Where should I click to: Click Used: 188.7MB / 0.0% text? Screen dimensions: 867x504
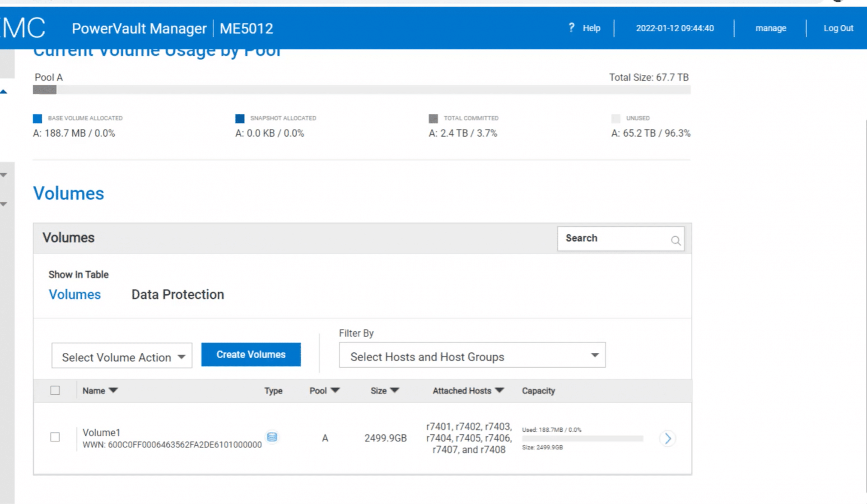coord(552,430)
